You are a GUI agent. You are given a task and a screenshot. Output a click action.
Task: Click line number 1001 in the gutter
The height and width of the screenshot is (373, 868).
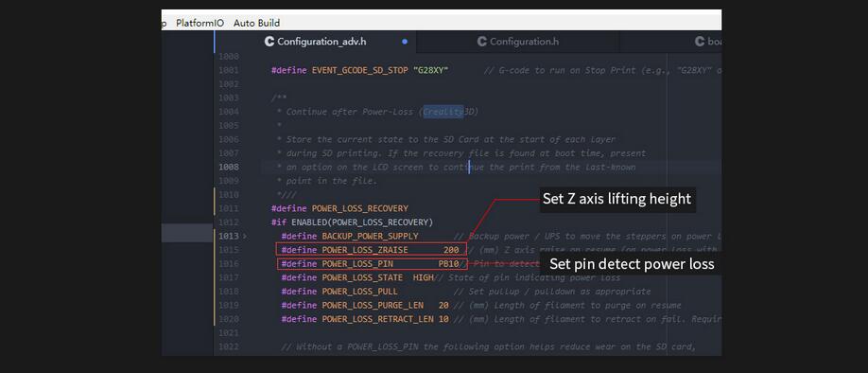(x=229, y=70)
